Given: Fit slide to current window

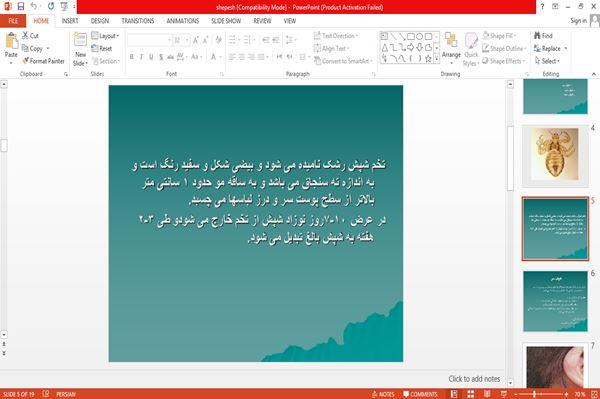Looking at the screenshot, I should point(595,394).
